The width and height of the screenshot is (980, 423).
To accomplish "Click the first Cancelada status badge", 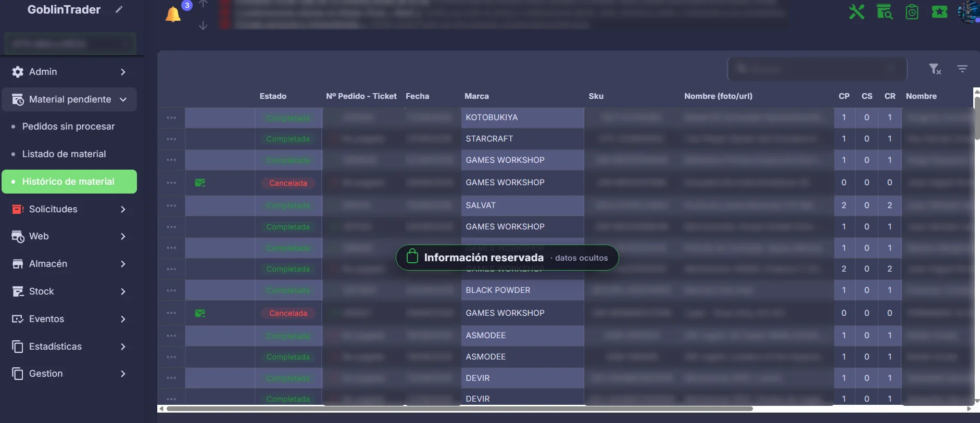I will point(288,183).
